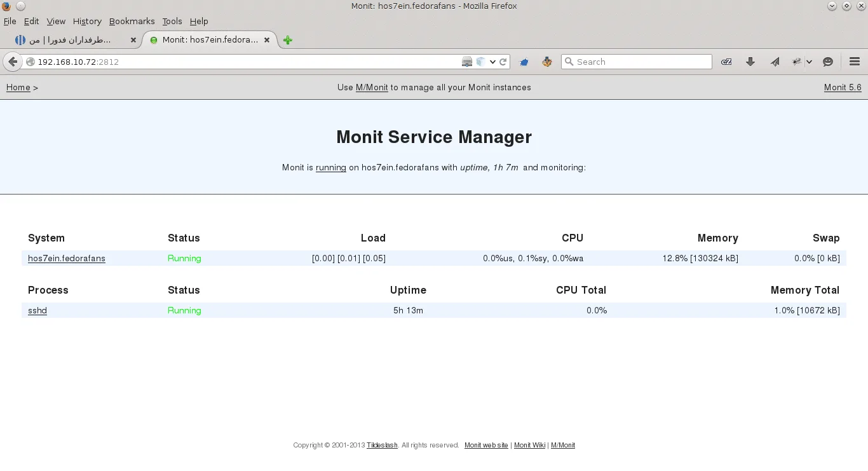Image resolution: width=868 pixels, height=471 pixels.
Task: View details for the sshd process
Action: 37,310
